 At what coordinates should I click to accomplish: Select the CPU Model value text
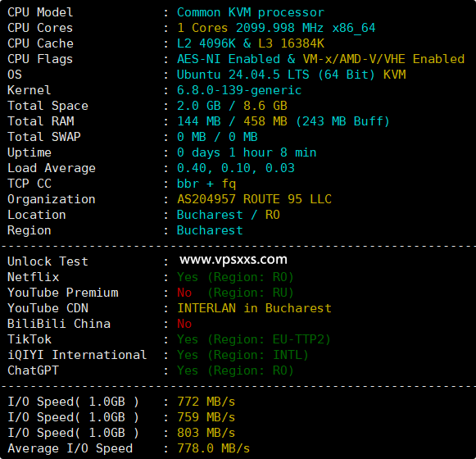(x=251, y=12)
